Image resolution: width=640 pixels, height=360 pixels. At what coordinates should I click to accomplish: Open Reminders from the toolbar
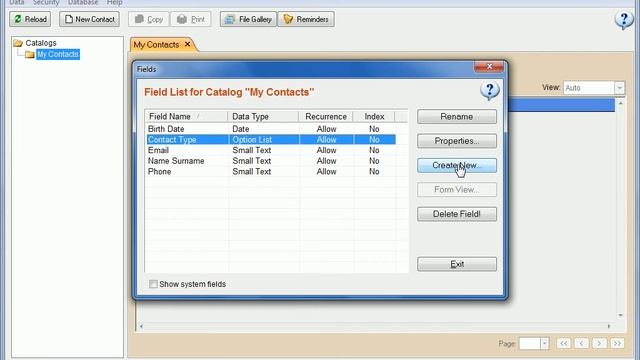[x=306, y=19]
